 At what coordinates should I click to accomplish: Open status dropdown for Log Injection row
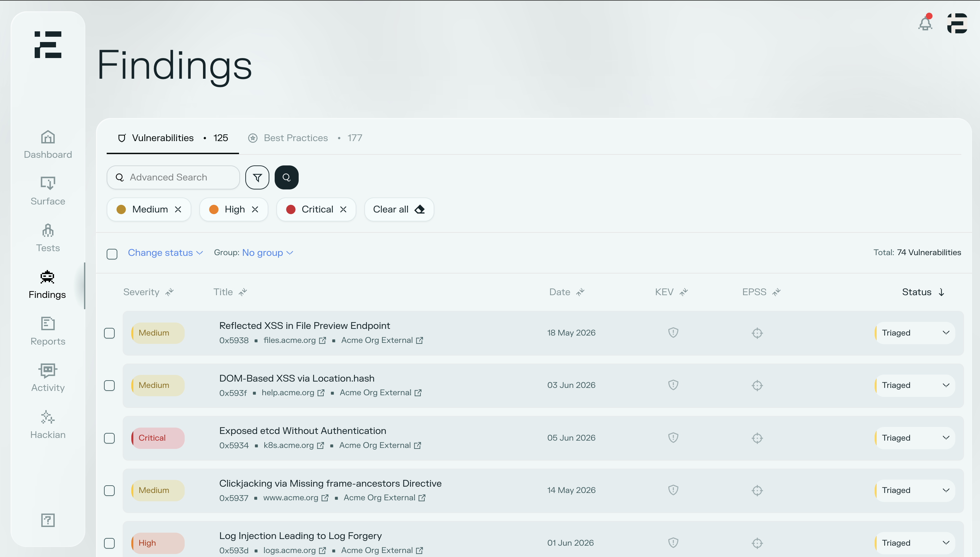pyautogui.click(x=915, y=543)
